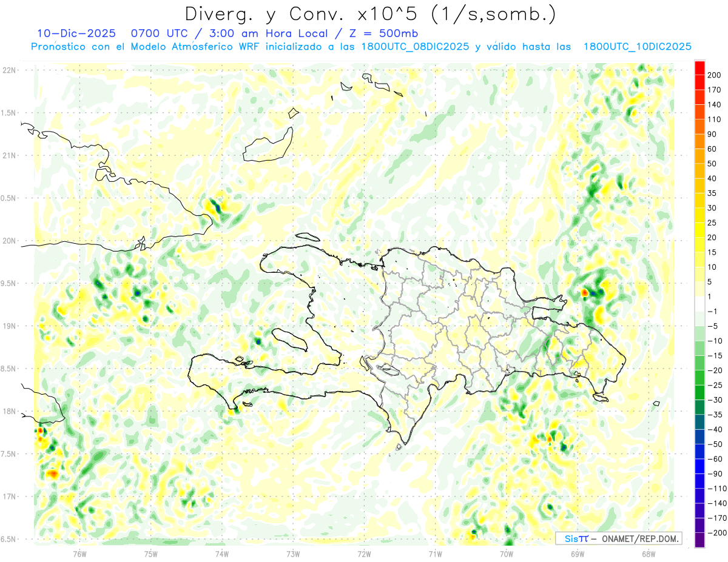Click the colorbar value '90' positive label
This screenshot has height=562, width=728.
click(712, 134)
